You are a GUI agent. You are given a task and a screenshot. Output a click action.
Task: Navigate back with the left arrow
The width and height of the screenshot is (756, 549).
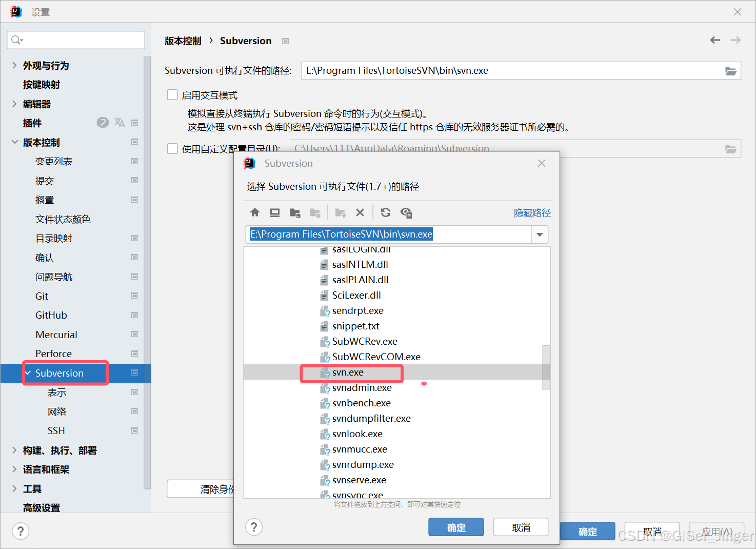tap(715, 40)
